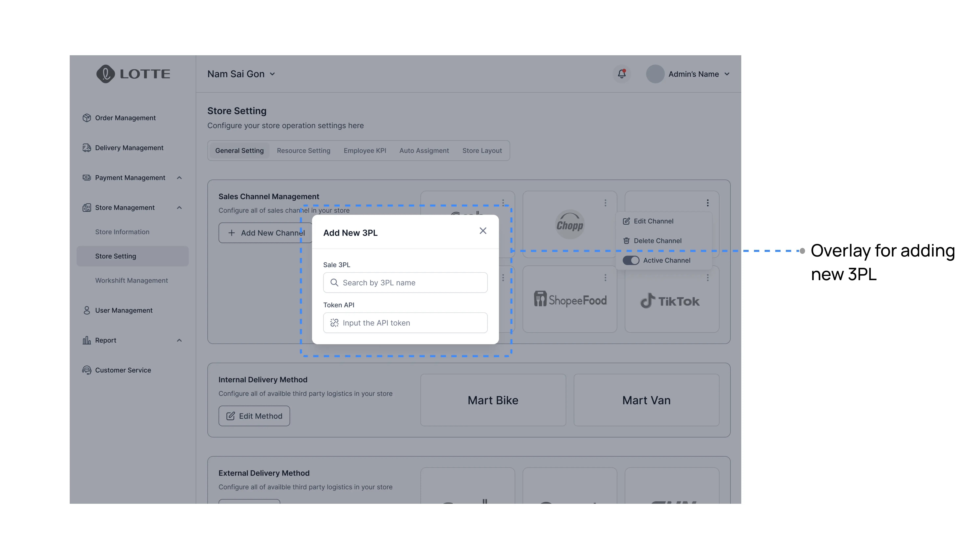Click the LOTTE logo
This screenshot has width=980, height=559.
(x=133, y=74)
